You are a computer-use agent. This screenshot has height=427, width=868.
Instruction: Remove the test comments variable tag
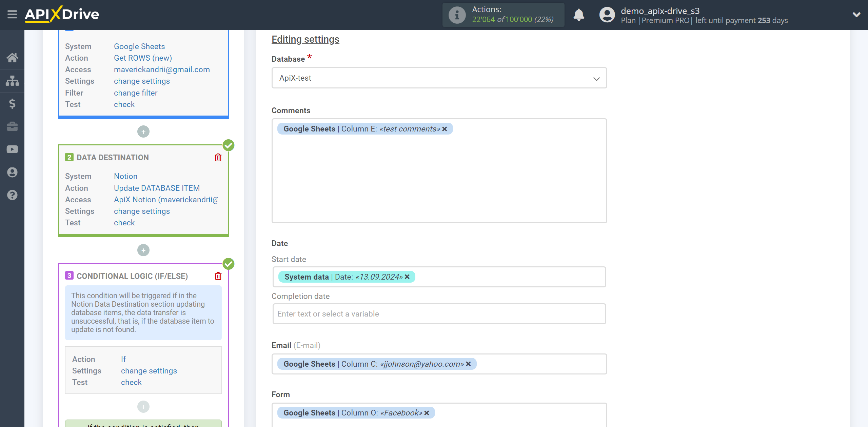(445, 129)
